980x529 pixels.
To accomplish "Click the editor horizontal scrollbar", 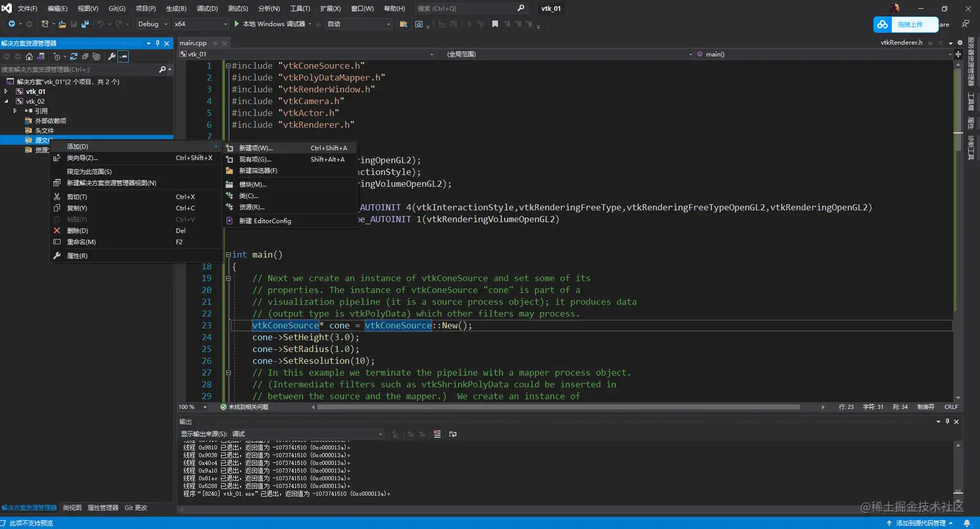I will [x=557, y=407].
